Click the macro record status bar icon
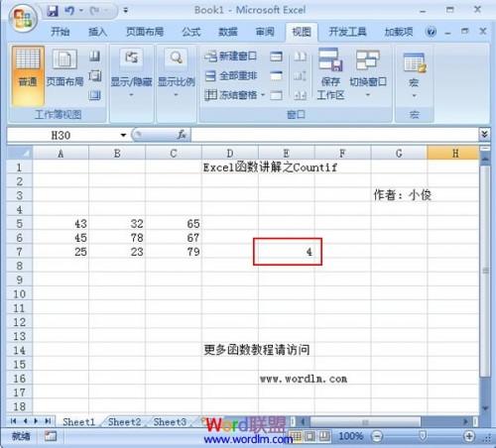The width and height of the screenshot is (496, 448). (51, 436)
